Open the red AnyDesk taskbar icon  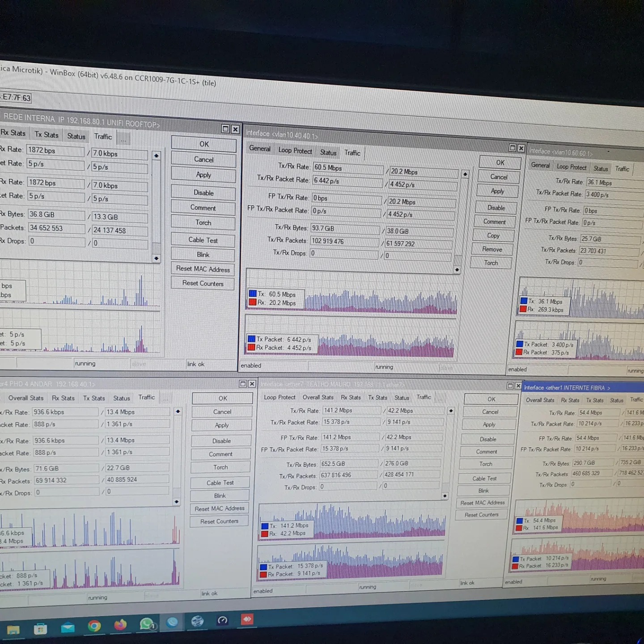click(x=247, y=619)
